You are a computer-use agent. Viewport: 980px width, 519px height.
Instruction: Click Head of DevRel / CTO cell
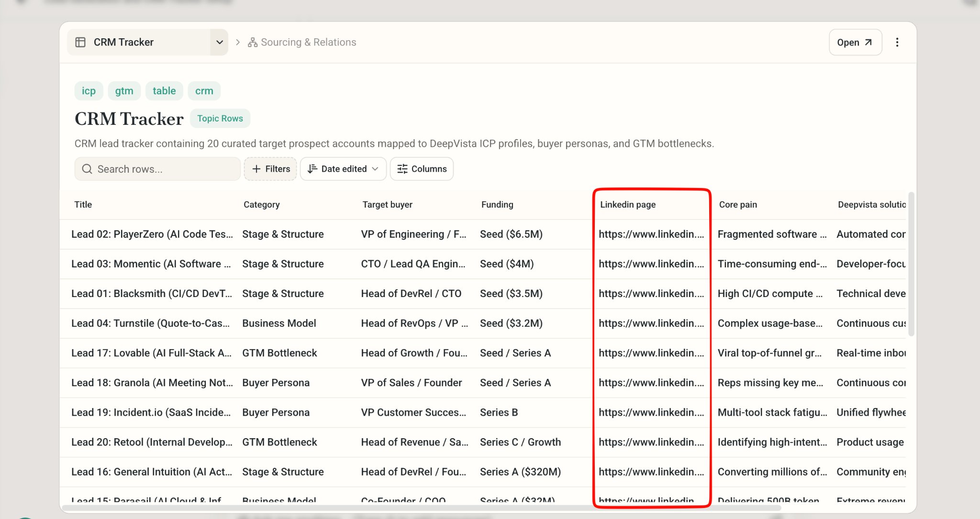(x=411, y=293)
